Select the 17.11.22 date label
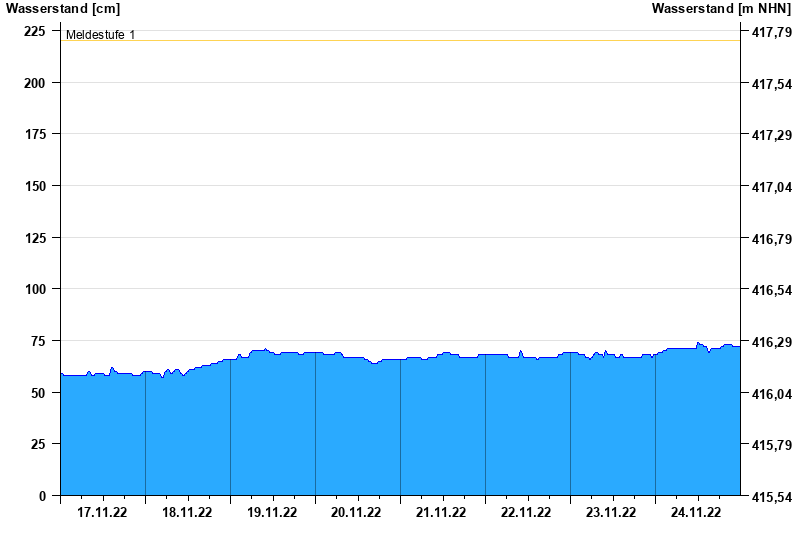The height and width of the screenshot is (550, 800). click(x=102, y=513)
